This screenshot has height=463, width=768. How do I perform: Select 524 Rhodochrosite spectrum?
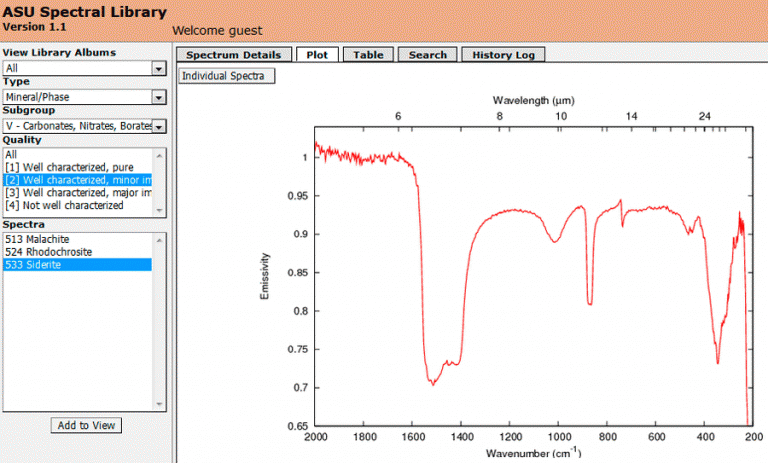(78, 252)
